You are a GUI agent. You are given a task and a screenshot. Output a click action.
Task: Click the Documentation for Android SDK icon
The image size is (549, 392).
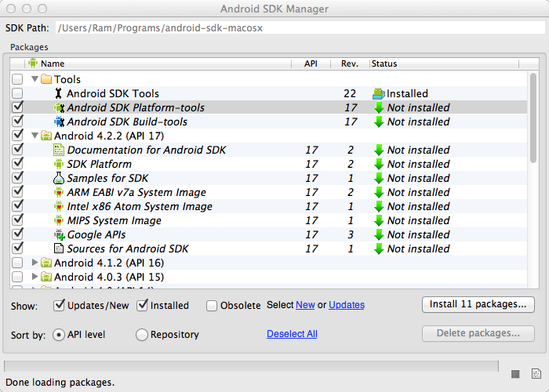[x=59, y=150]
